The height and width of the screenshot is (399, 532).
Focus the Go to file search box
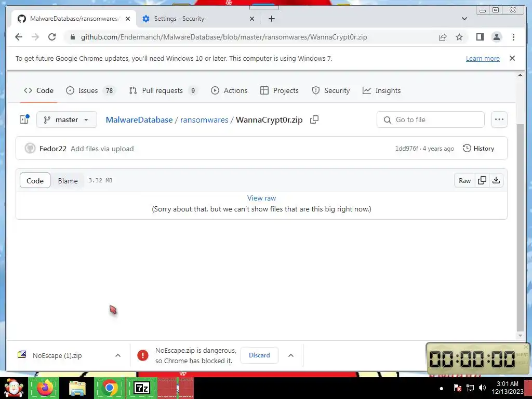click(431, 119)
